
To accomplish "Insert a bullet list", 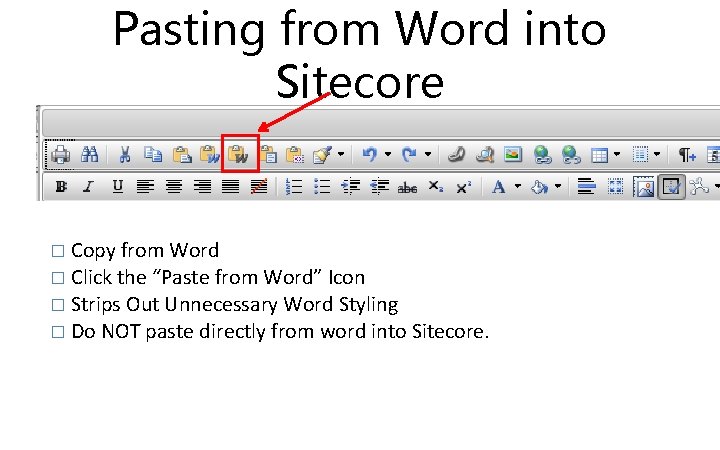I will point(322,187).
